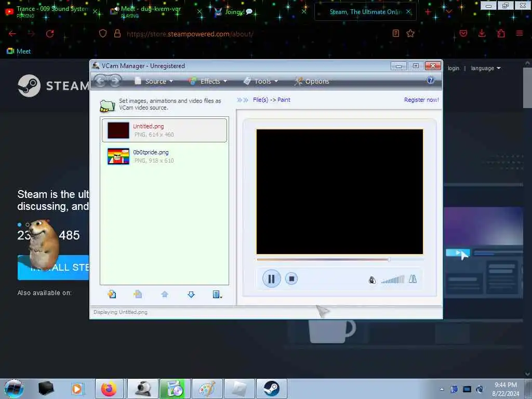The width and height of the screenshot is (532, 399).
Task: Select 0b0tpride.png in the file list
Action: pyautogui.click(x=164, y=156)
